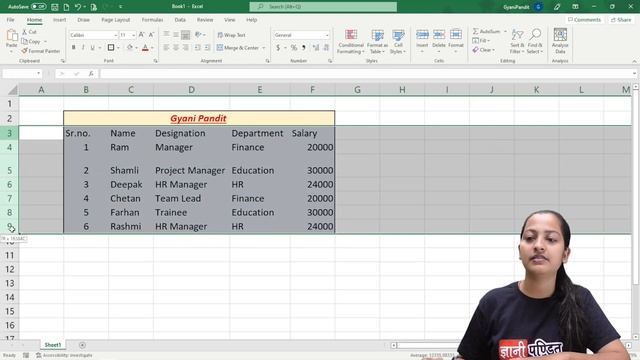Expand the Merge & Center dropdown arrow
This screenshot has height=360, width=640.
pos(264,48)
